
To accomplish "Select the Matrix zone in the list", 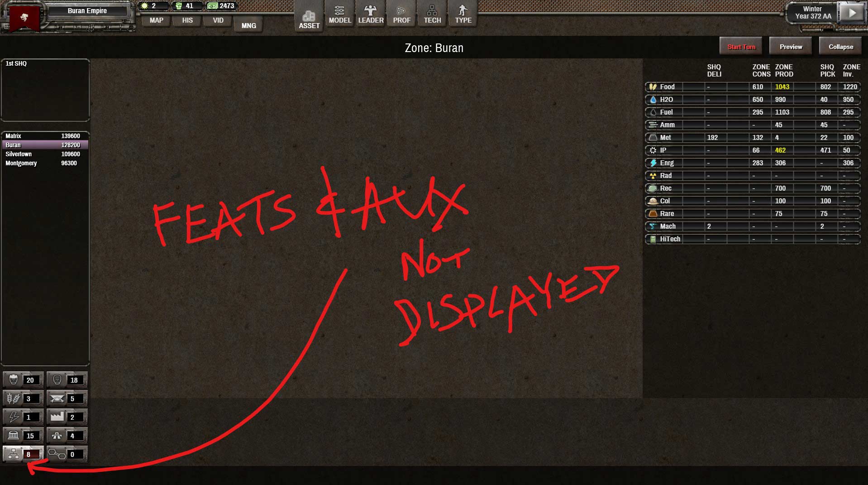I will 45,136.
